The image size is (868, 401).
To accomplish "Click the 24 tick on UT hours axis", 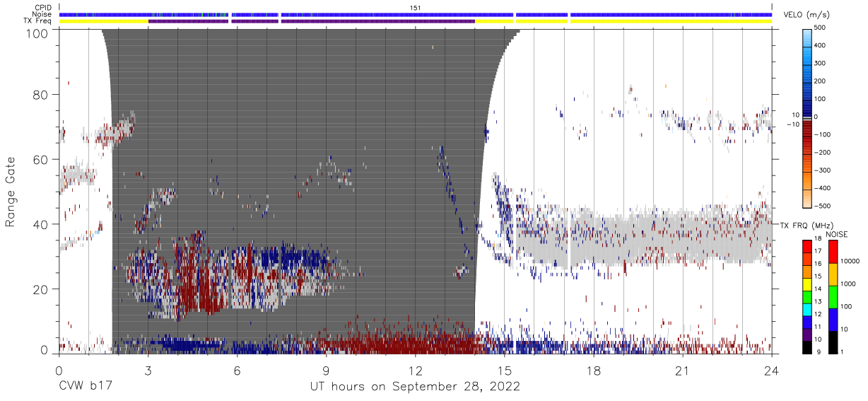I will [772, 369].
